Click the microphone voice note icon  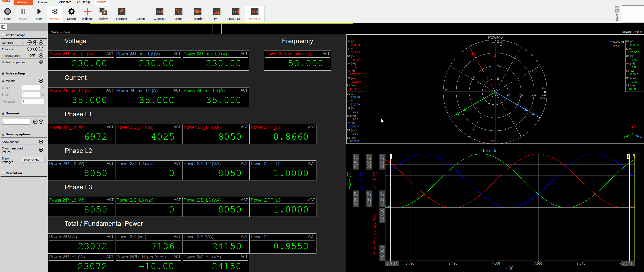[617, 19]
